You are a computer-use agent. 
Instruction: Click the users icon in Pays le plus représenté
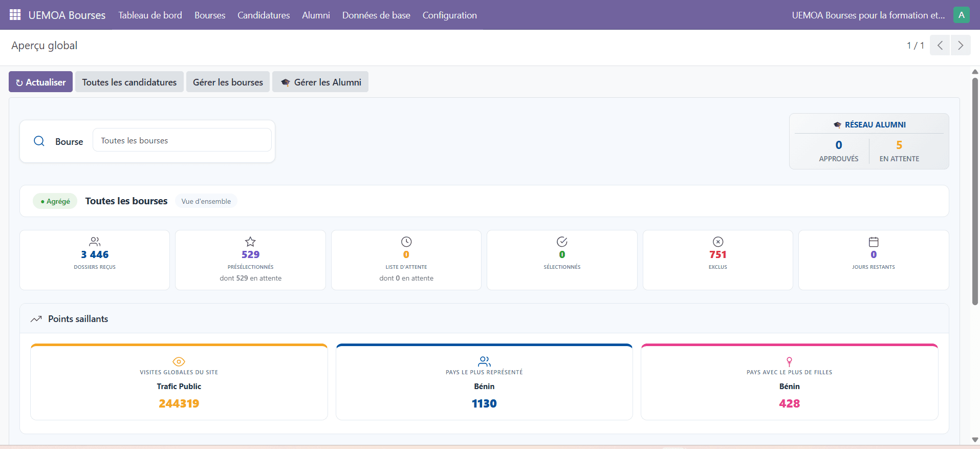[484, 361]
